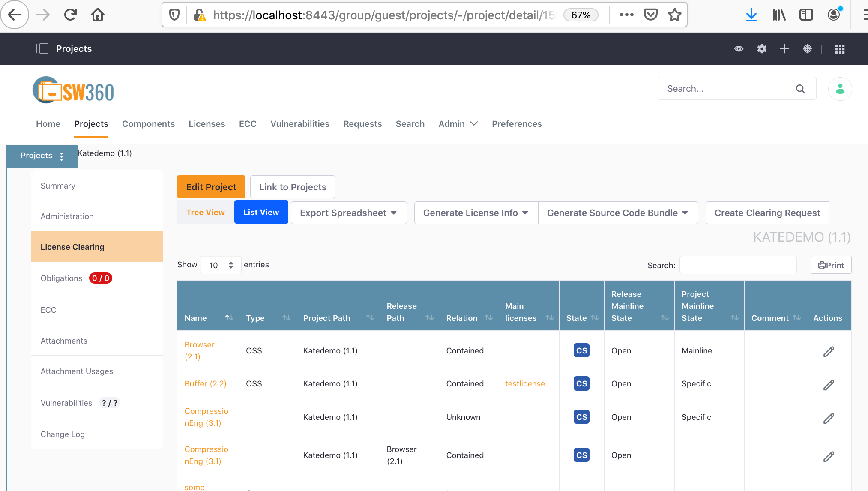Screen dimensions: 868x491
Task: Open the eye preview icon in Projects header
Action: point(739,48)
